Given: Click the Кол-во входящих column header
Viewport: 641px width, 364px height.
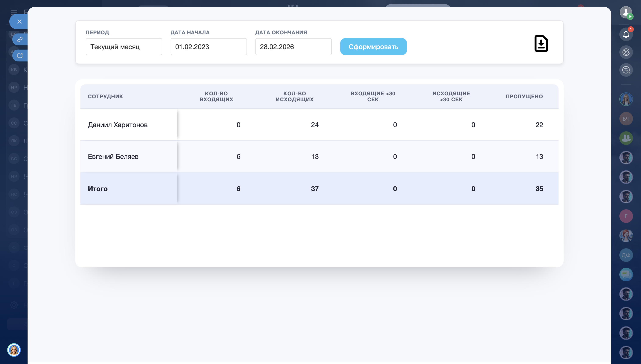Looking at the screenshot, I should pyautogui.click(x=216, y=96).
